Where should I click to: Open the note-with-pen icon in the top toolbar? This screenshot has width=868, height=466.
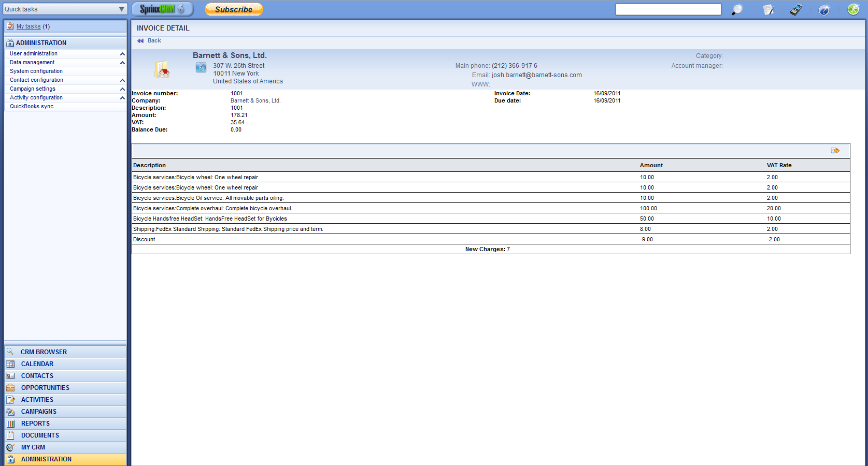pos(769,9)
